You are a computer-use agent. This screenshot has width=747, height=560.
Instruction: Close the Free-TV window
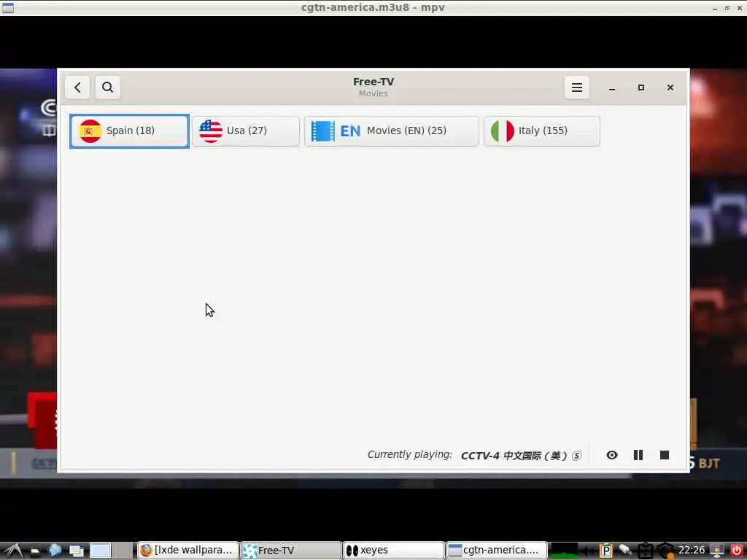click(x=670, y=87)
